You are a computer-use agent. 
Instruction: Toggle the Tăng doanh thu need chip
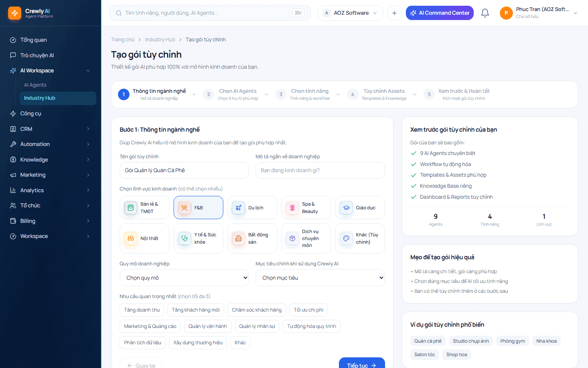click(x=142, y=310)
